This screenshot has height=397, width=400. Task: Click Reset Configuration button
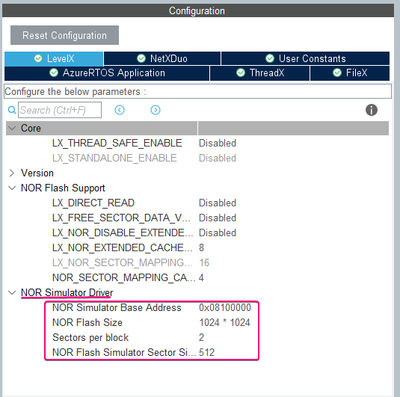coord(65,35)
